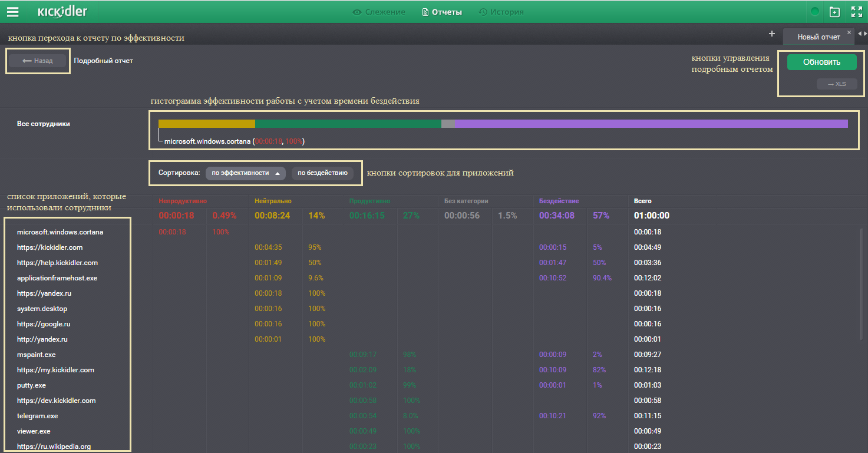The image size is (868, 453).
Task: Click the green productive histogram segment
Action: (x=348, y=124)
